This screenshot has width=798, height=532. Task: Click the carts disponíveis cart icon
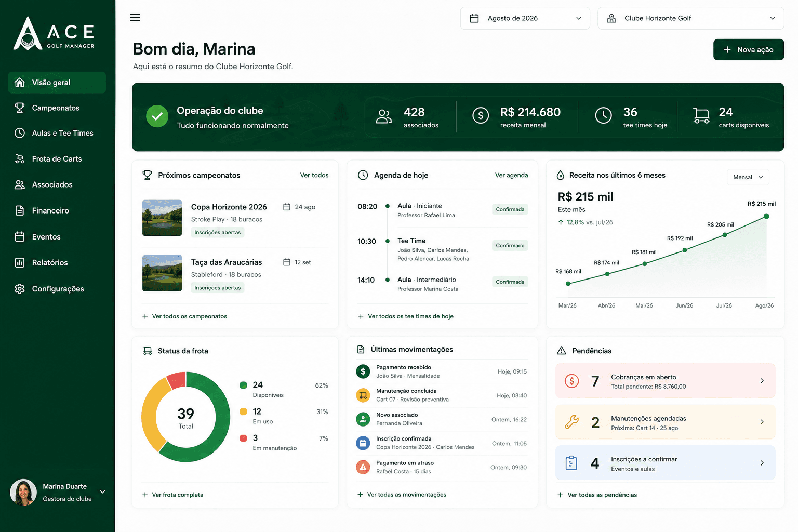pyautogui.click(x=701, y=115)
